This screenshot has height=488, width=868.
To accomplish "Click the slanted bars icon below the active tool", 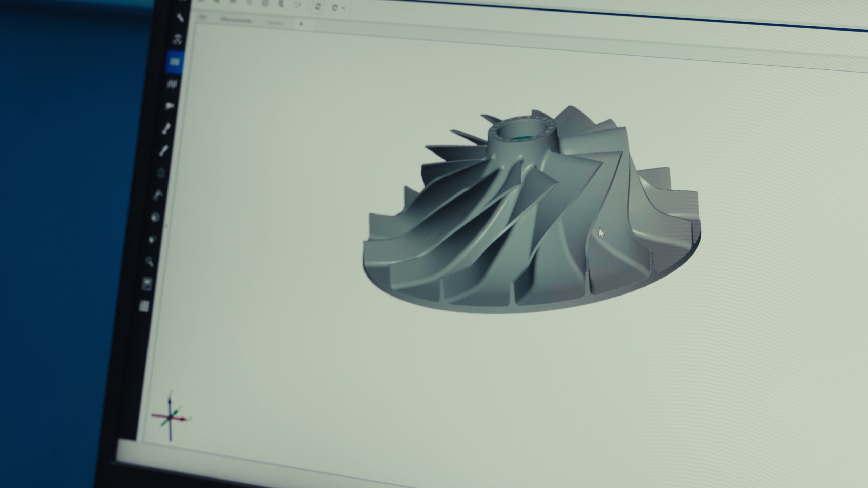I will (172, 84).
